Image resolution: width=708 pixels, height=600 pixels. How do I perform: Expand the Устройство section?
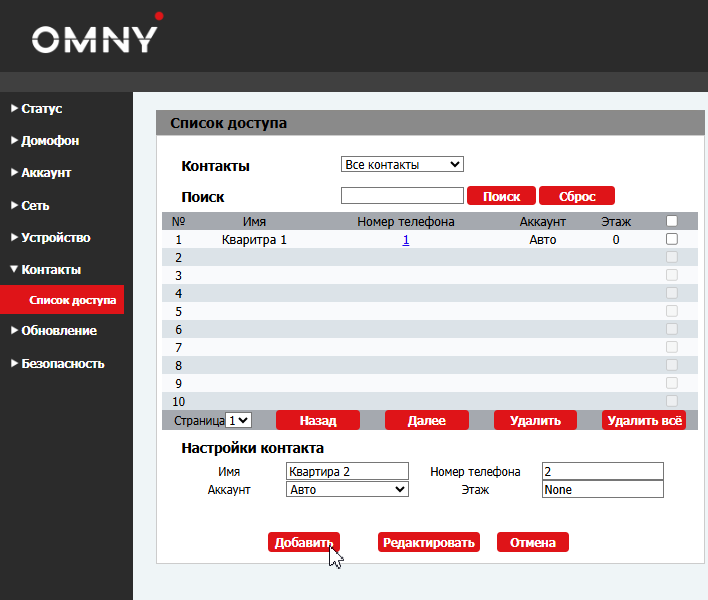pyautogui.click(x=56, y=238)
